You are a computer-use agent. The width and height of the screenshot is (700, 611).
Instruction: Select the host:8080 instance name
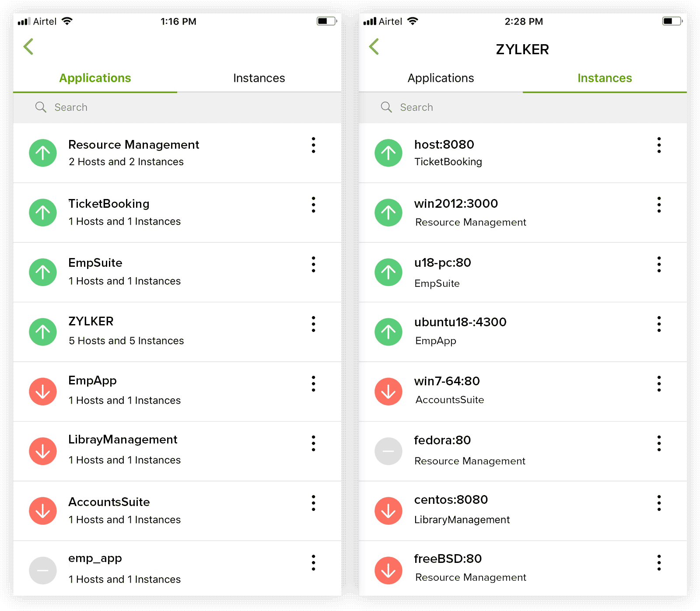pos(444,144)
